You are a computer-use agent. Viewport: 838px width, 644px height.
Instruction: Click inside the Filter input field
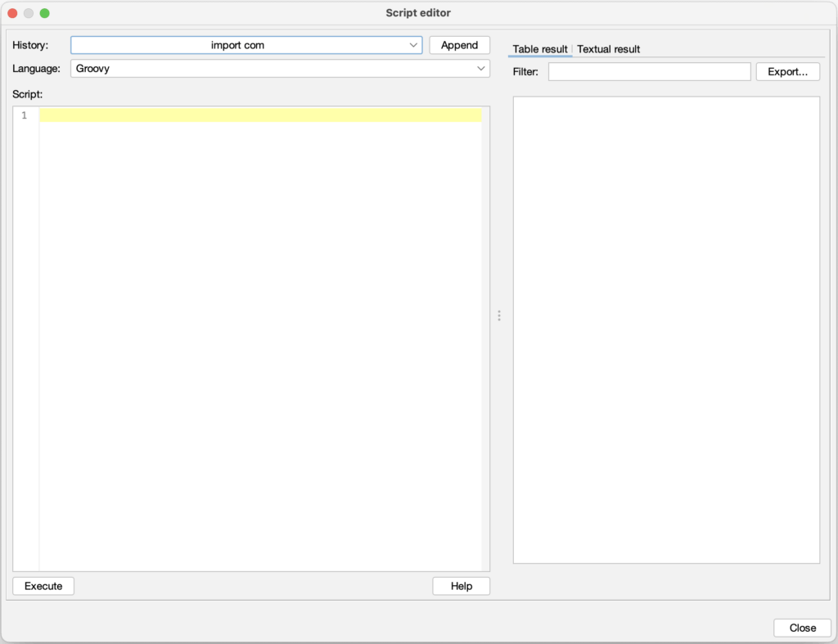point(649,71)
